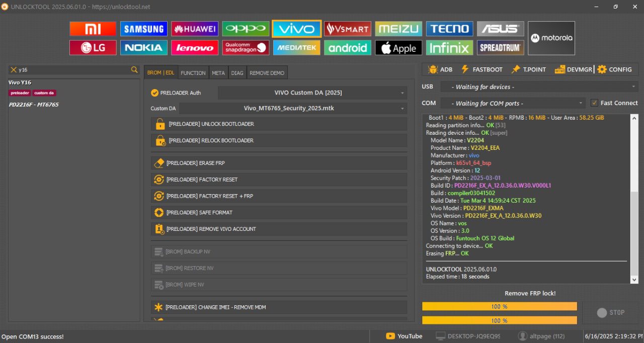Click the custom da tag badge
644x343 pixels.
coord(44,93)
